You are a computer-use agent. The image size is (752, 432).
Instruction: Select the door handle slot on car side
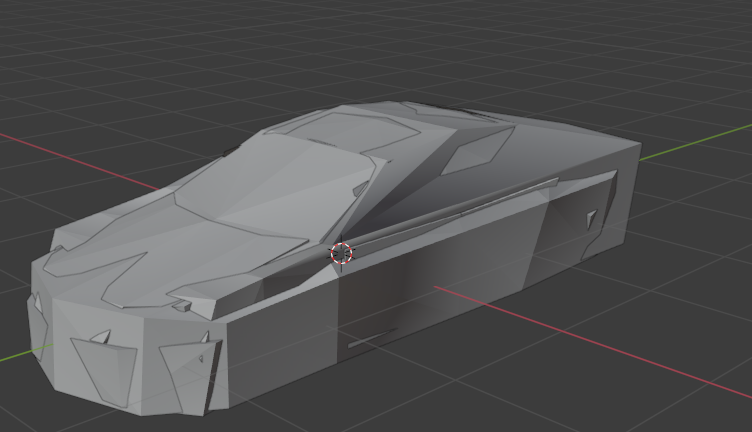point(368,341)
